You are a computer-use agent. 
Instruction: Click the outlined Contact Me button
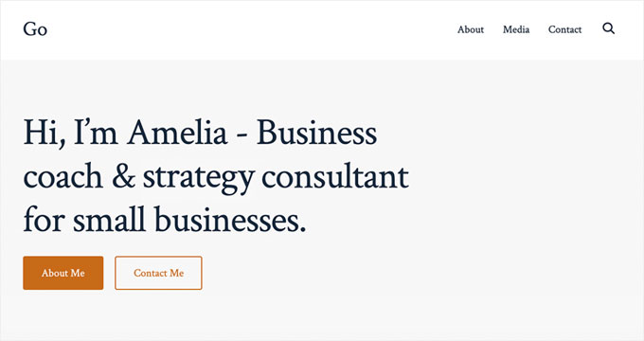[158, 273]
